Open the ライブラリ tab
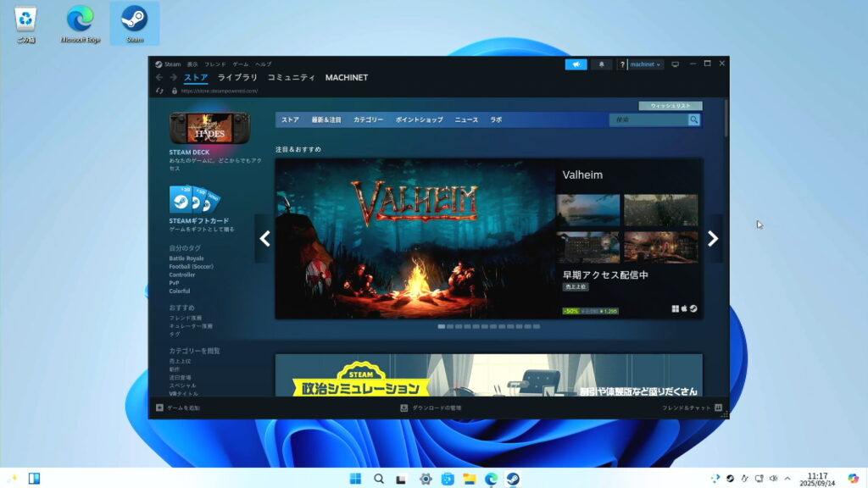 (x=237, y=78)
